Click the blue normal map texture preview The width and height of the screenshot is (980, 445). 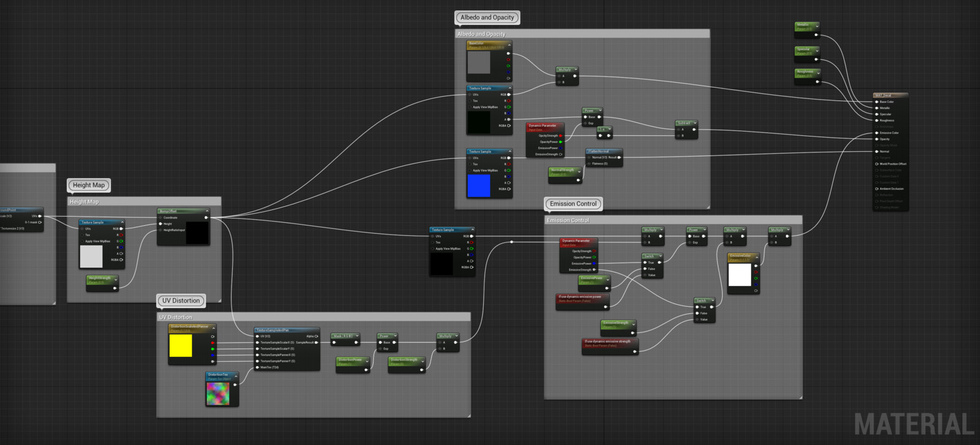478,186
